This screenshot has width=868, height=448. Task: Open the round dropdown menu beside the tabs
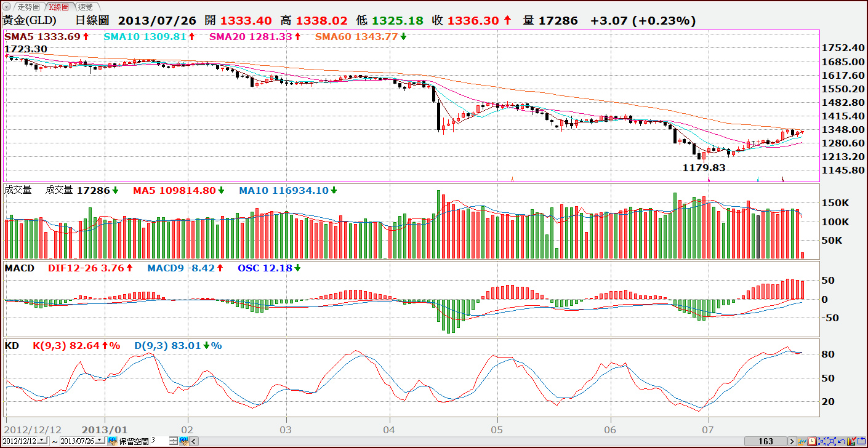tap(6, 6)
